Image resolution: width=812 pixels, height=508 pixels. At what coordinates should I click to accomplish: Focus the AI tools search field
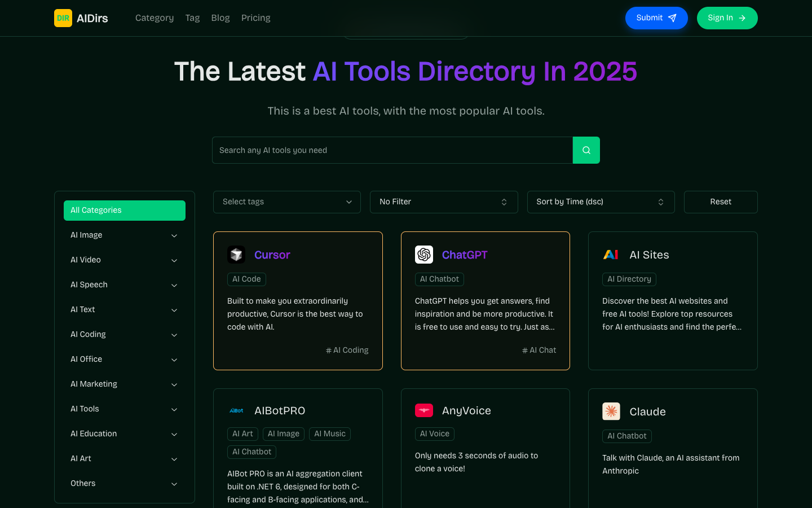(392, 150)
